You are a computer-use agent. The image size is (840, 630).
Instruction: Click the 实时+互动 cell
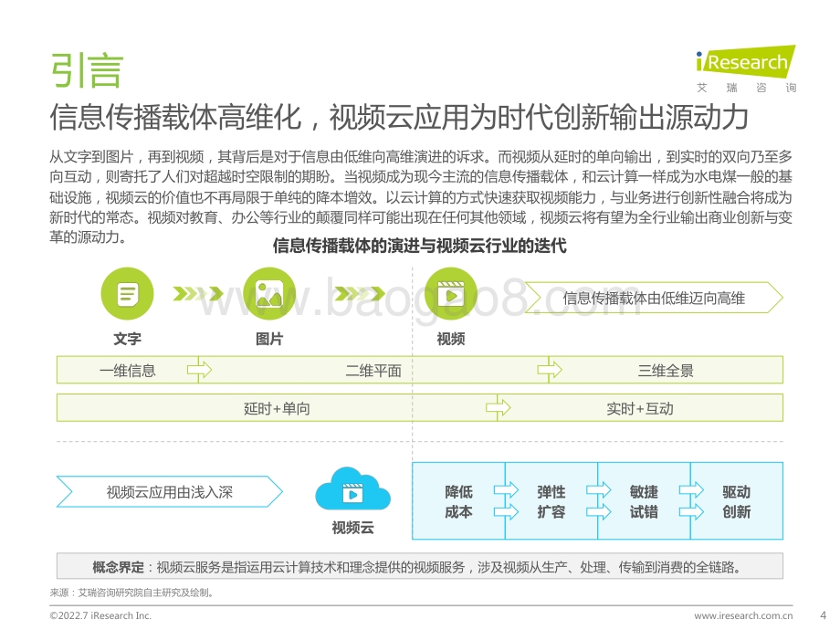point(640,409)
